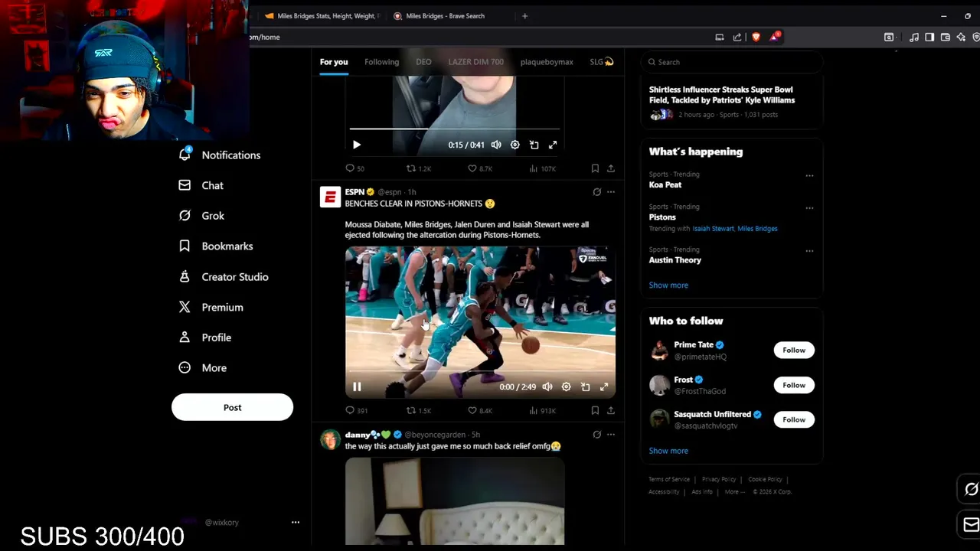This screenshot has width=980, height=551.
Task: Switch to the Following tab
Action: point(381,62)
